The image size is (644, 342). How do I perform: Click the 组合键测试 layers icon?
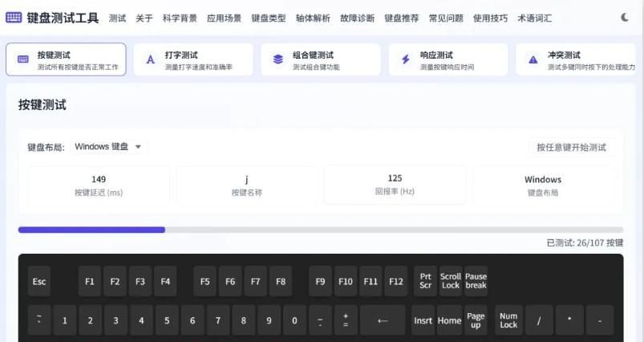coord(278,59)
